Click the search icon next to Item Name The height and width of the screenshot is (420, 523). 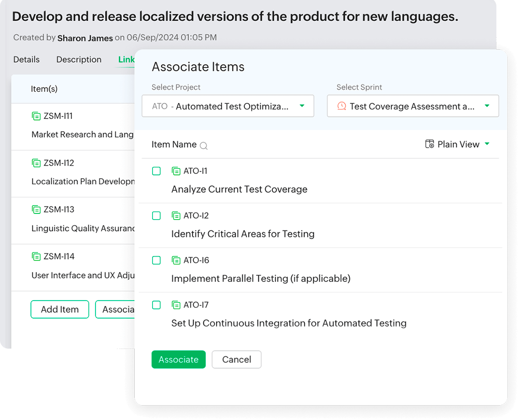coord(204,146)
